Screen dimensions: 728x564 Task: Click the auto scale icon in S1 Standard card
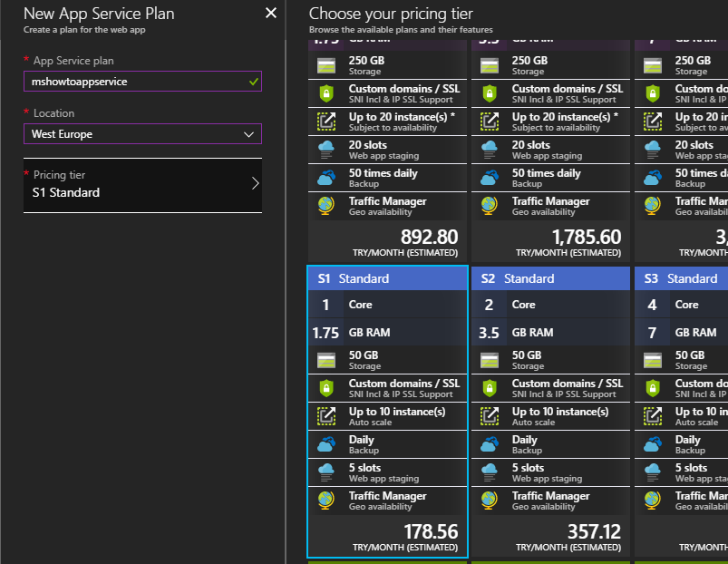pyautogui.click(x=326, y=416)
